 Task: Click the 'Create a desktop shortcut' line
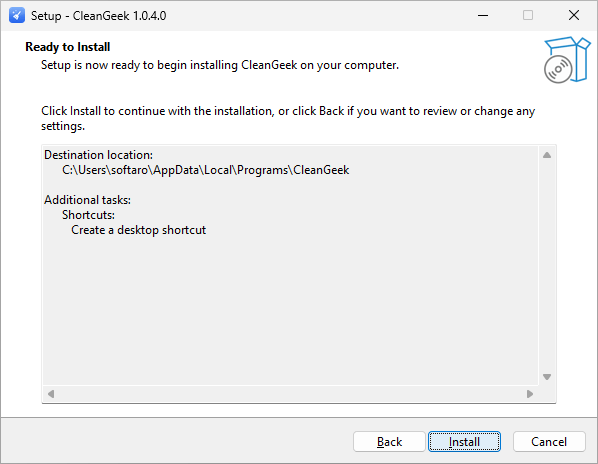click(138, 230)
